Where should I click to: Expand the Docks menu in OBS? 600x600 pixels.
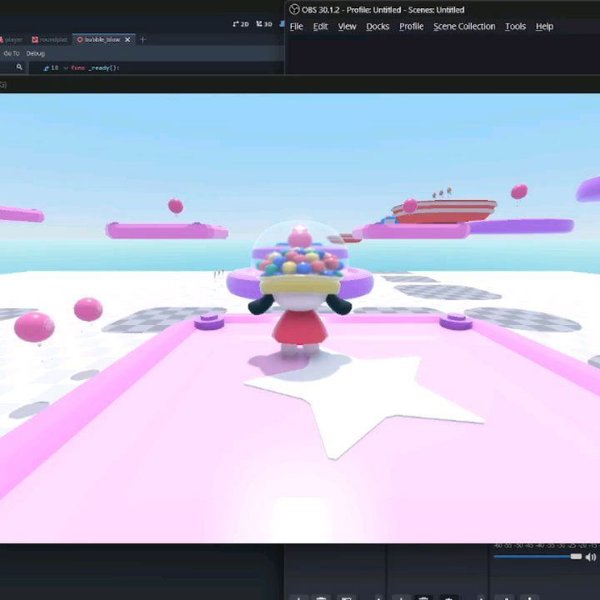[x=377, y=26]
